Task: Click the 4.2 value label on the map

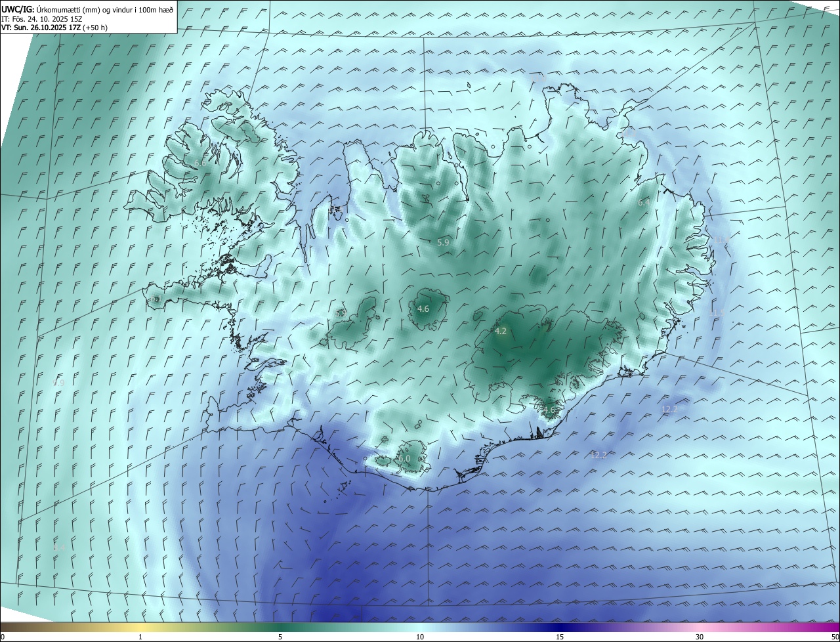Action: coord(501,332)
